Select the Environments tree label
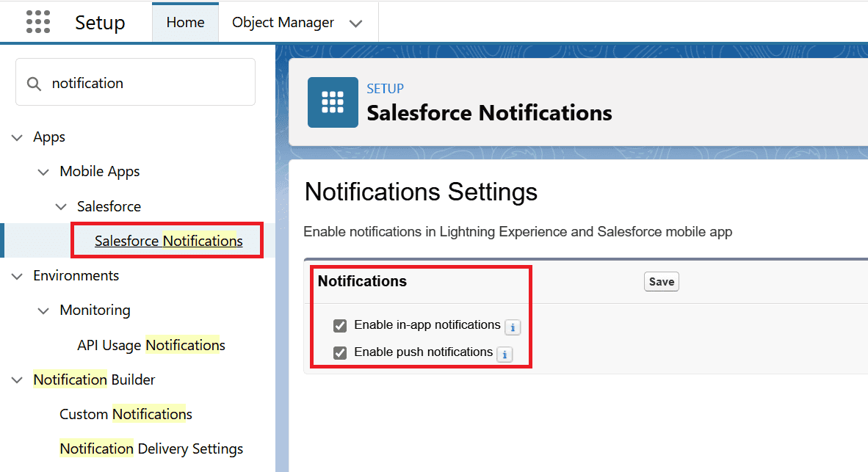 [76, 275]
